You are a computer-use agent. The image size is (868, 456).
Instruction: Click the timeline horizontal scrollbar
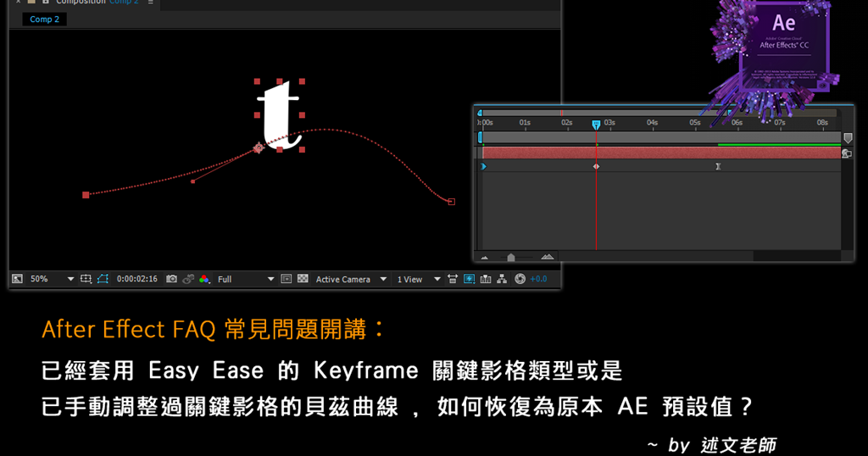click(x=655, y=257)
